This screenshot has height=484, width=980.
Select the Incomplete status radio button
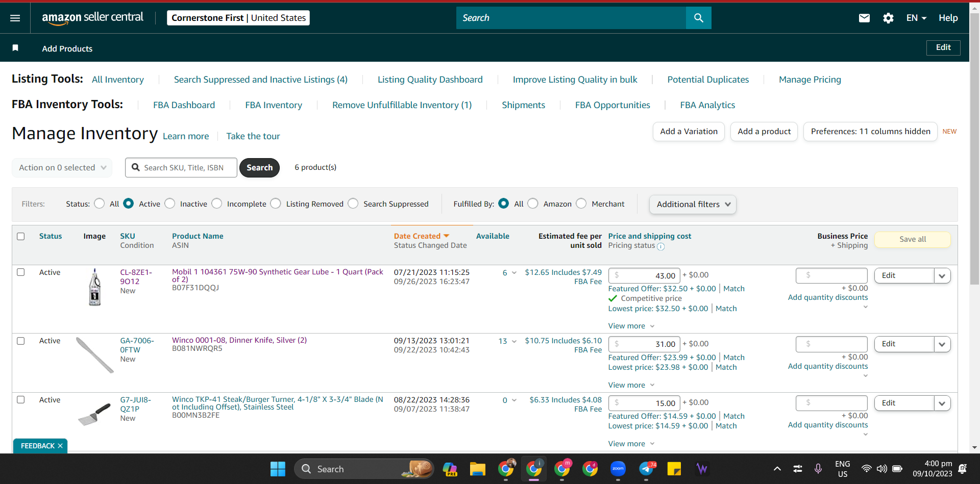[x=217, y=203]
